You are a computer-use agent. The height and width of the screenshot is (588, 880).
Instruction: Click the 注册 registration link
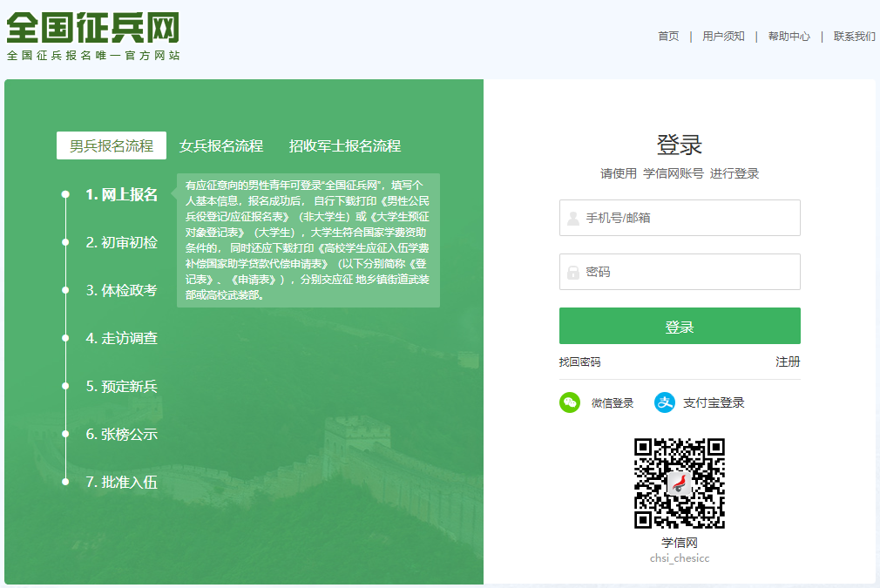click(x=788, y=362)
